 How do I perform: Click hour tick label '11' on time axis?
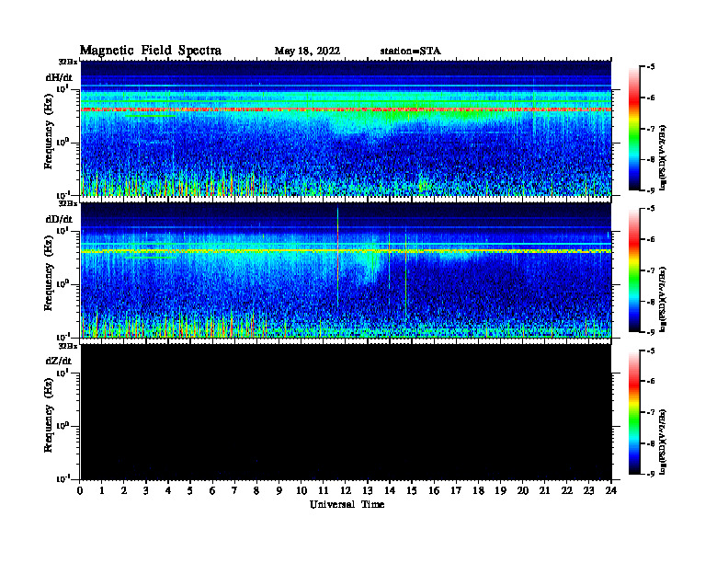324,491
